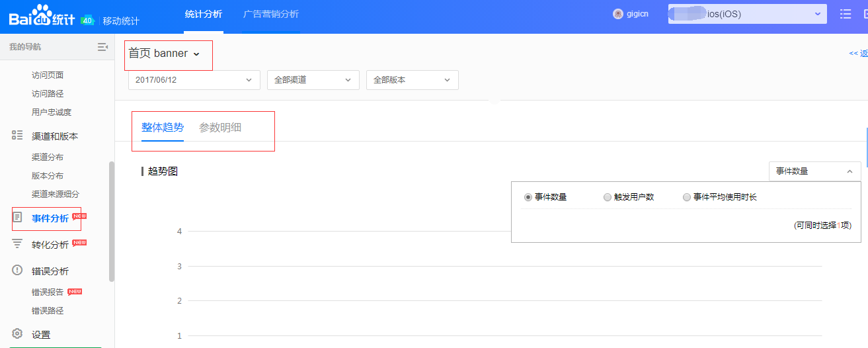868x348 pixels.
Task: Select the 事件平均使用时长 radio option
Action: point(687,197)
